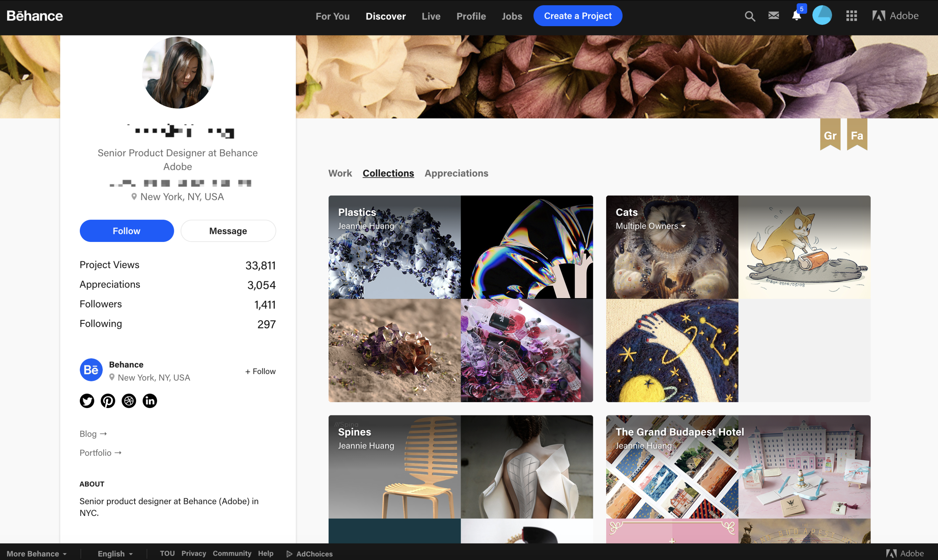
Task: Open the notifications bell icon
Action: 796,16
